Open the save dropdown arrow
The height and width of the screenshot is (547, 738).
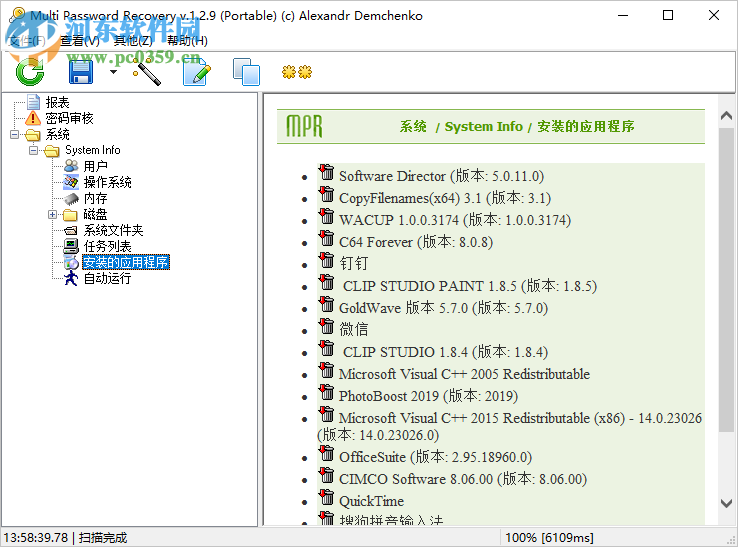point(113,72)
